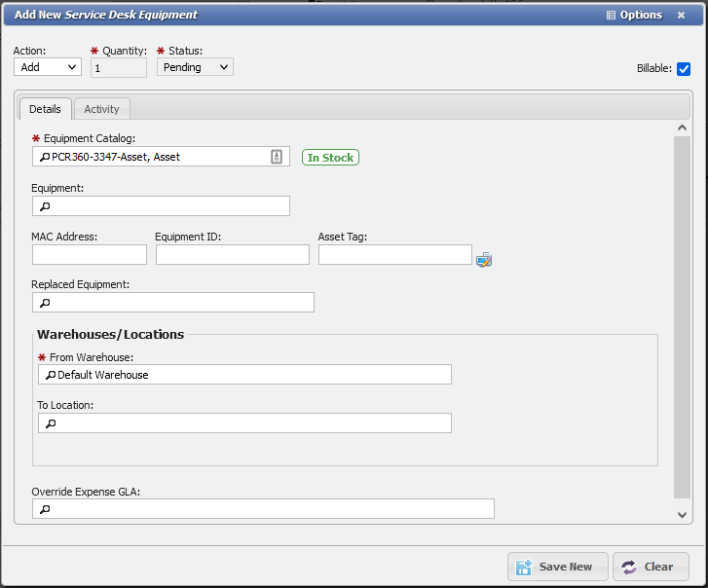Click the Equipment Catalog search magnifier icon
Image resolution: width=708 pixels, height=588 pixels.
point(44,157)
